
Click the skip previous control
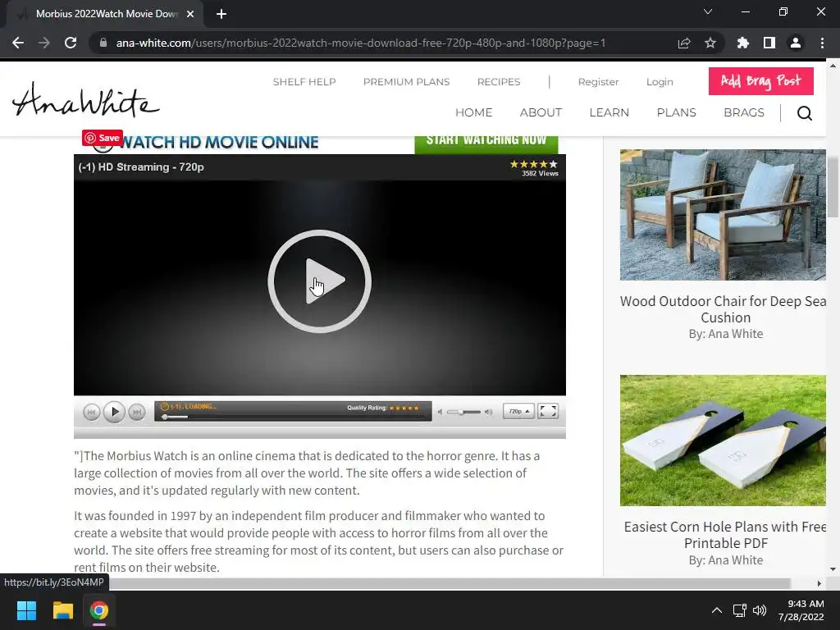(x=92, y=412)
